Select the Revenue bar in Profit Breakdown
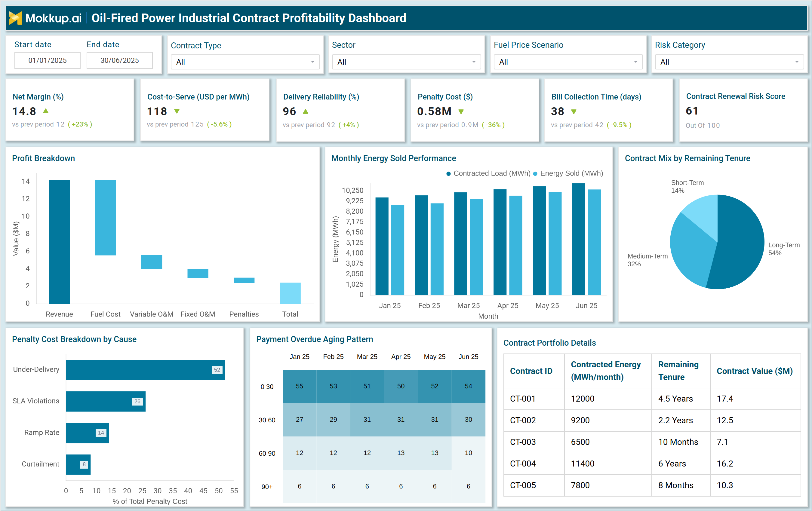Image resolution: width=812 pixels, height=511 pixels. [x=59, y=242]
